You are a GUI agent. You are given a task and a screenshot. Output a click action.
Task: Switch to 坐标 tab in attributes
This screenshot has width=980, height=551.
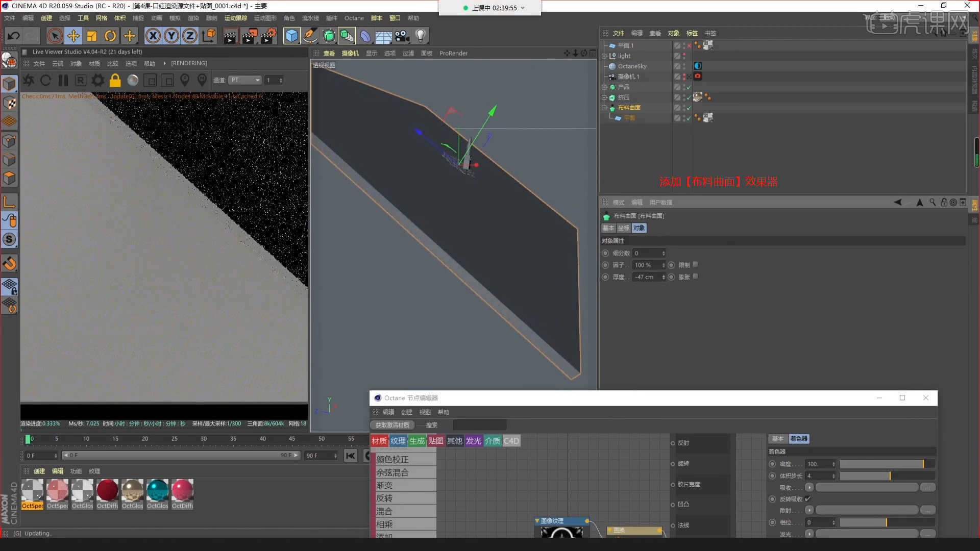(624, 228)
